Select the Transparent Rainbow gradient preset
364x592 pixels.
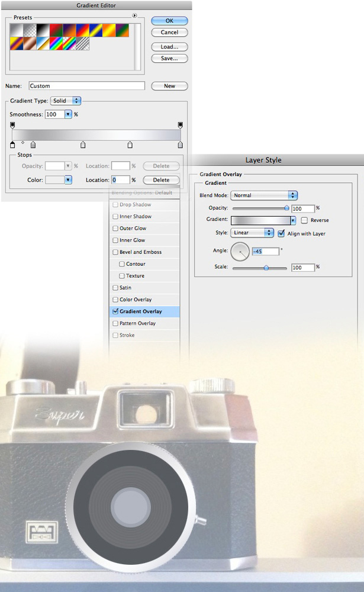point(69,43)
